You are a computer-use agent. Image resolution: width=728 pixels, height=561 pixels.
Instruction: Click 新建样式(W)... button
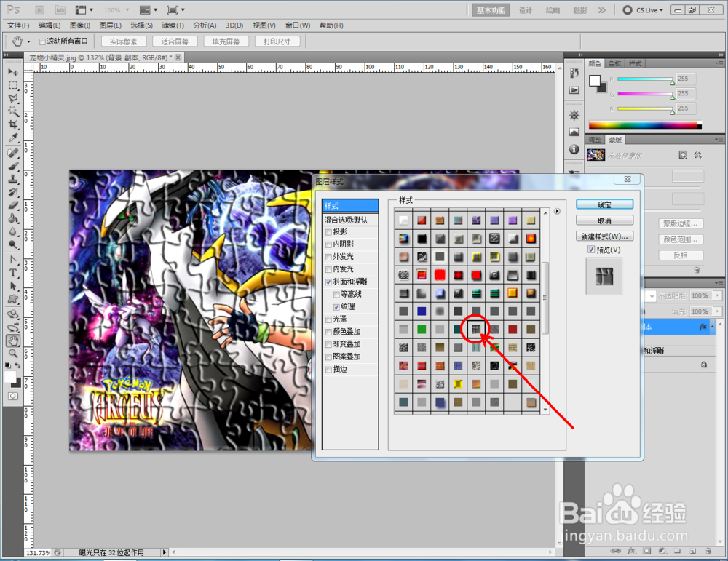(x=604, y=236)
